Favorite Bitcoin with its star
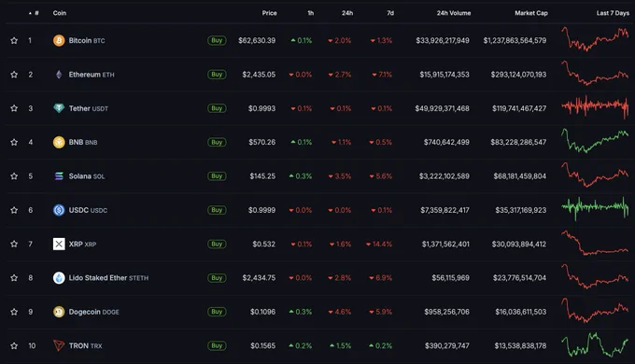Viewport: 635px width, 364px height. coord(14,40)
